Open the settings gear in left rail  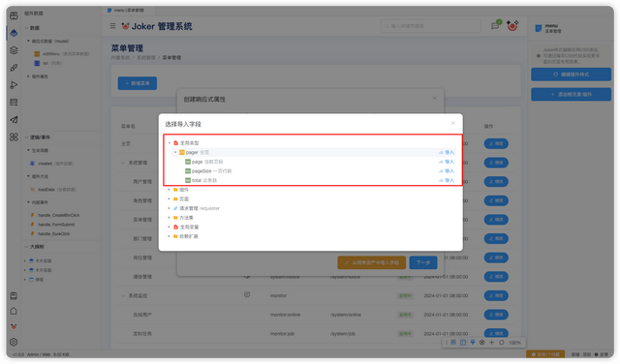tap(14, 342)
